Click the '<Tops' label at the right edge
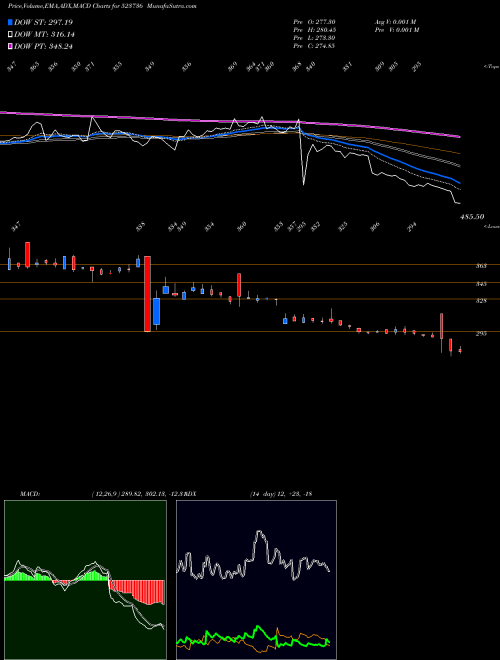Image resolution: width=500 pixels, height=660 pixels. [x=492, y=67]
